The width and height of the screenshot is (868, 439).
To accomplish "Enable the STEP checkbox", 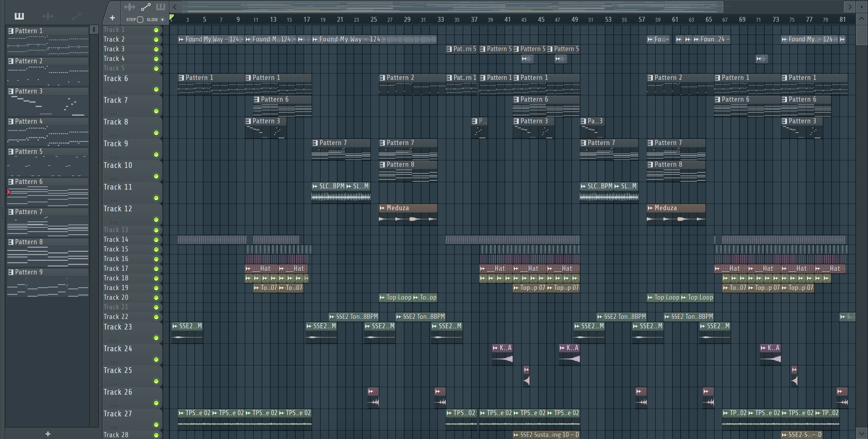I will [140, 20].
